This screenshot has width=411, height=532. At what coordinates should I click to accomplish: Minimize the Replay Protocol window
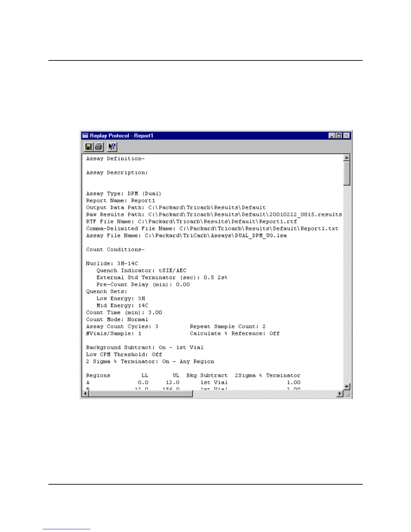(x=332, y=136)
